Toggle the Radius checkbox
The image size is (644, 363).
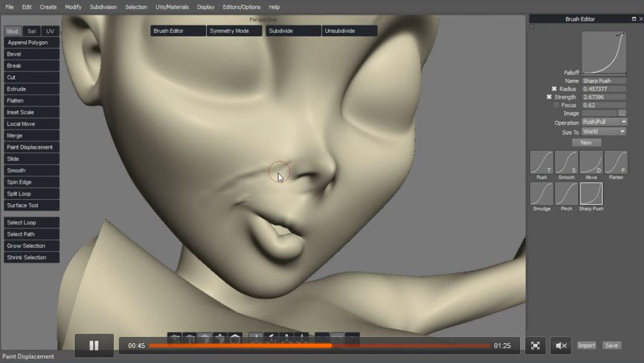tap(554, 89)
